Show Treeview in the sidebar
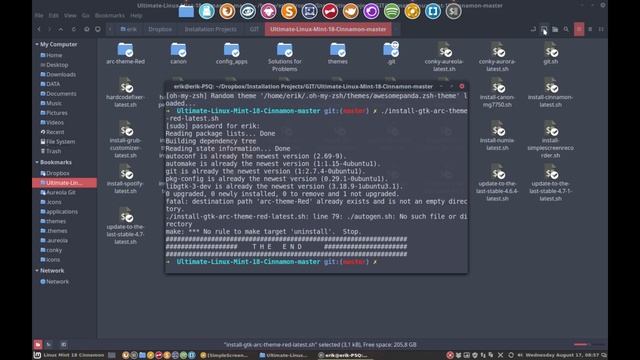 49,344
